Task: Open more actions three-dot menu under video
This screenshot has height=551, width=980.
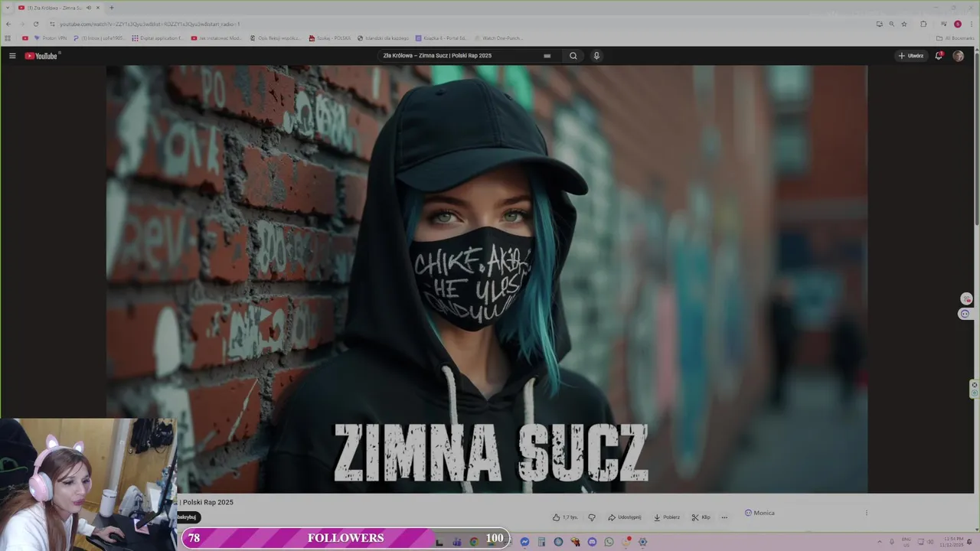Action: 724,517
